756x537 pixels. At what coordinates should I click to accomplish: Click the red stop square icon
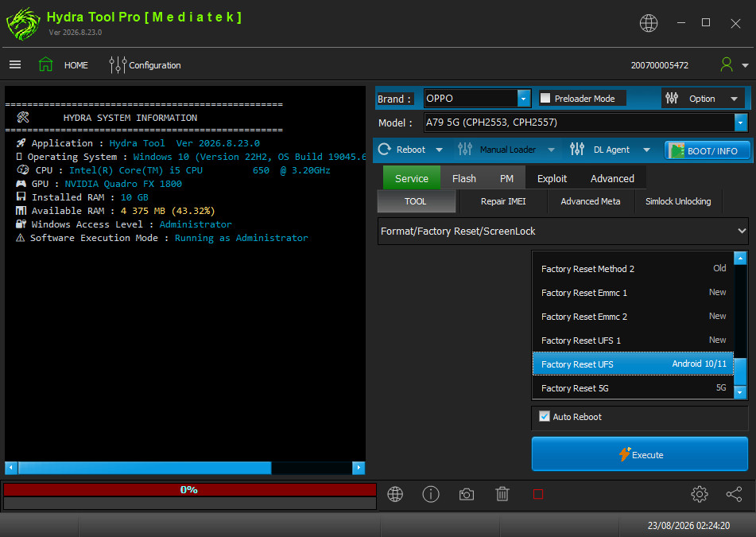tap(538, 494)
